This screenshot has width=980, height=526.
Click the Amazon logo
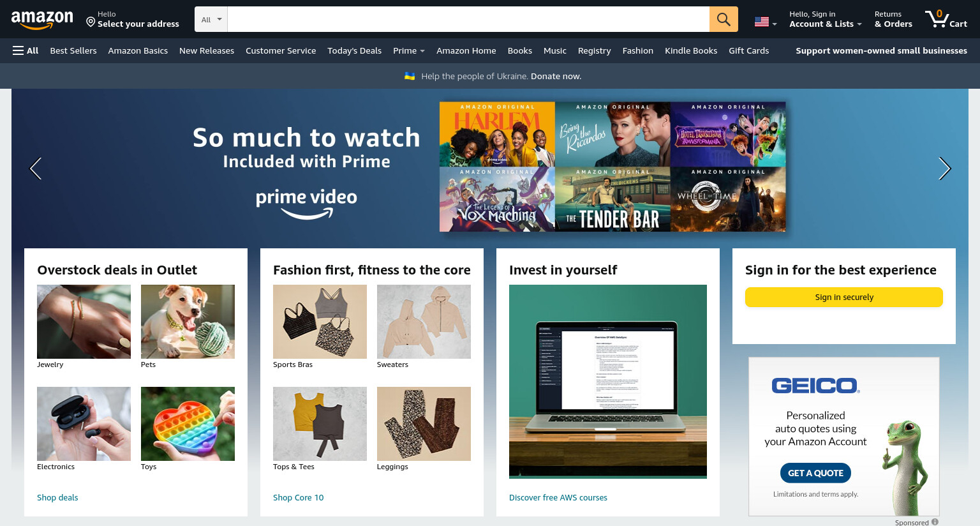pyautogui.click(x=42, y=20)
